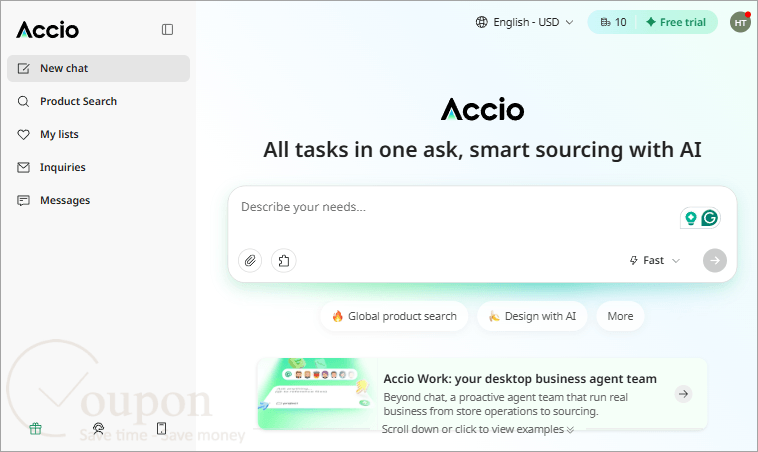Screen dimensions: 758x452
Task: View the 10 credits balance
Action: pyautogui.click(x=613, y=22)
